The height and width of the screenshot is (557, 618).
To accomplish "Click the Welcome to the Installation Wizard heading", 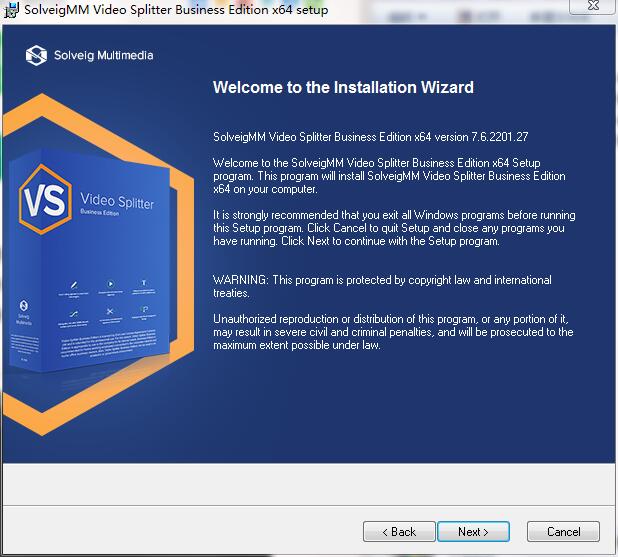I will point(343,88).
